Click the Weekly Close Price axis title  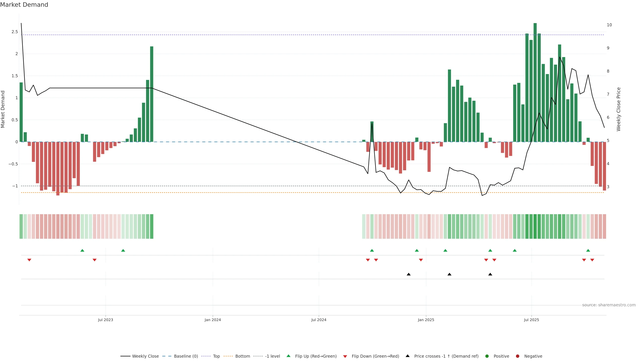[x=619, y=109]
